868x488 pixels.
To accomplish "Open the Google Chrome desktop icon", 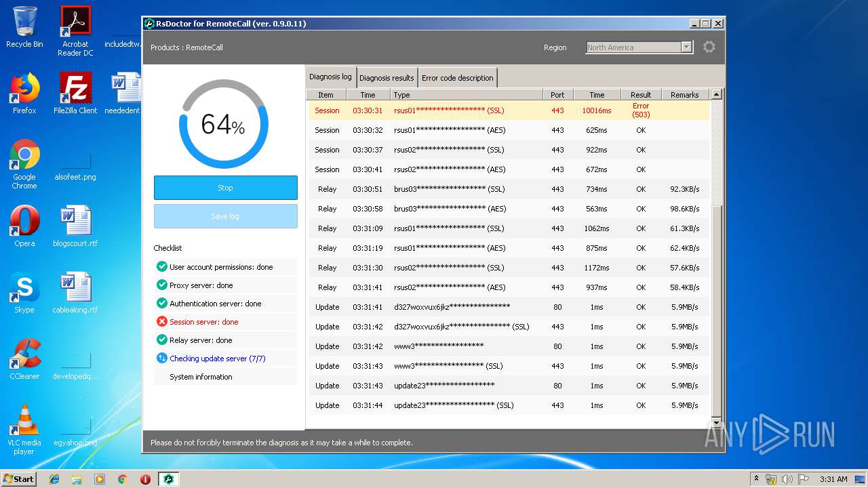I will pos(24,164).
